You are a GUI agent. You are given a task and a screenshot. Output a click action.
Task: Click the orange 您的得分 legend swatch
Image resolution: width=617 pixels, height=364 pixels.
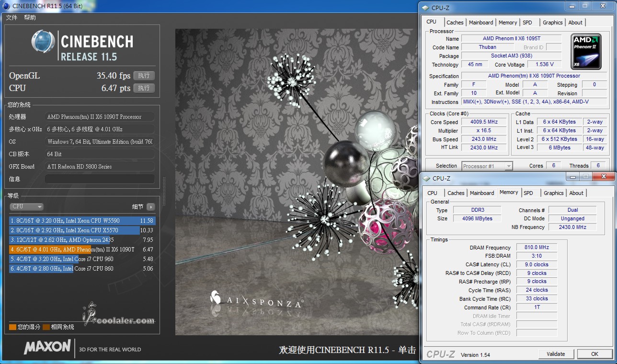[13, 327]
